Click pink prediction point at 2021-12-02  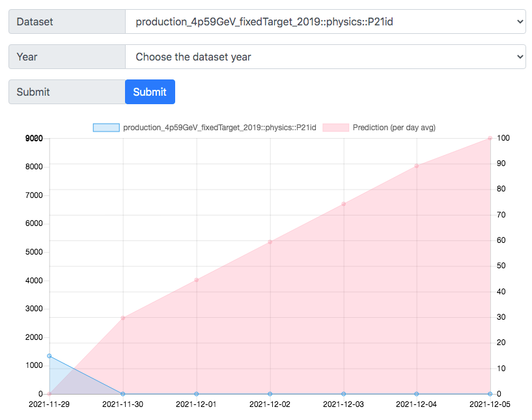[270, 242]
